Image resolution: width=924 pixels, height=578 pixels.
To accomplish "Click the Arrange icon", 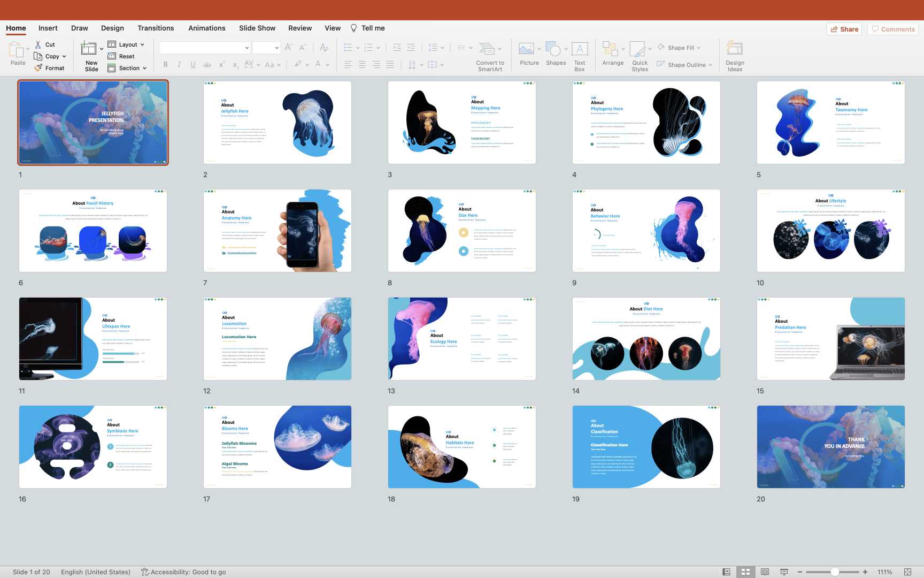I will (x=610, y=50).
